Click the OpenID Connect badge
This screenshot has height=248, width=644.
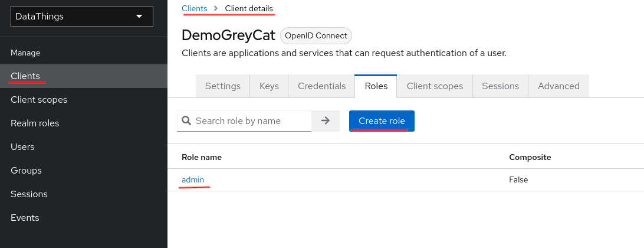click(x=316, y=36)
